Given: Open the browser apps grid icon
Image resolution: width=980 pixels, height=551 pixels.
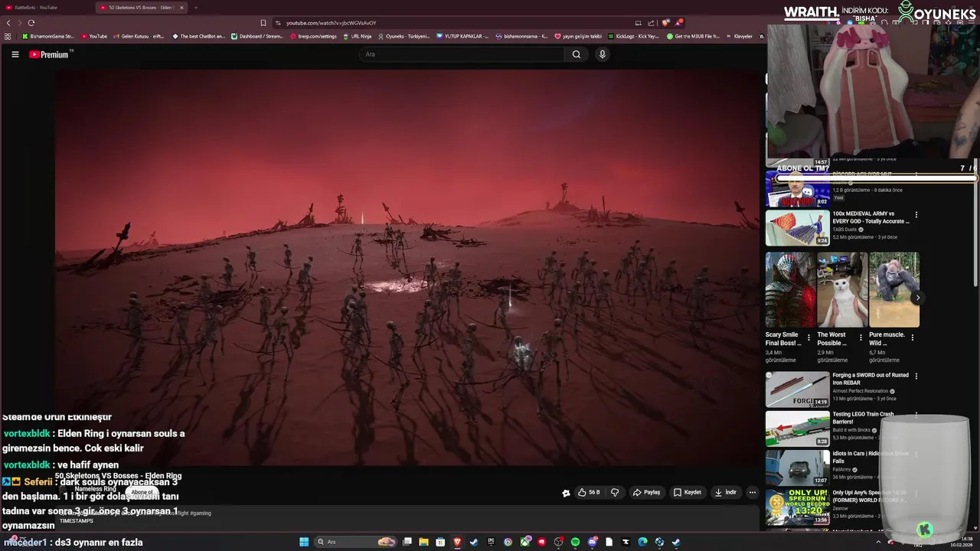Looking at the screenshot, I should (x=8, y=36).
